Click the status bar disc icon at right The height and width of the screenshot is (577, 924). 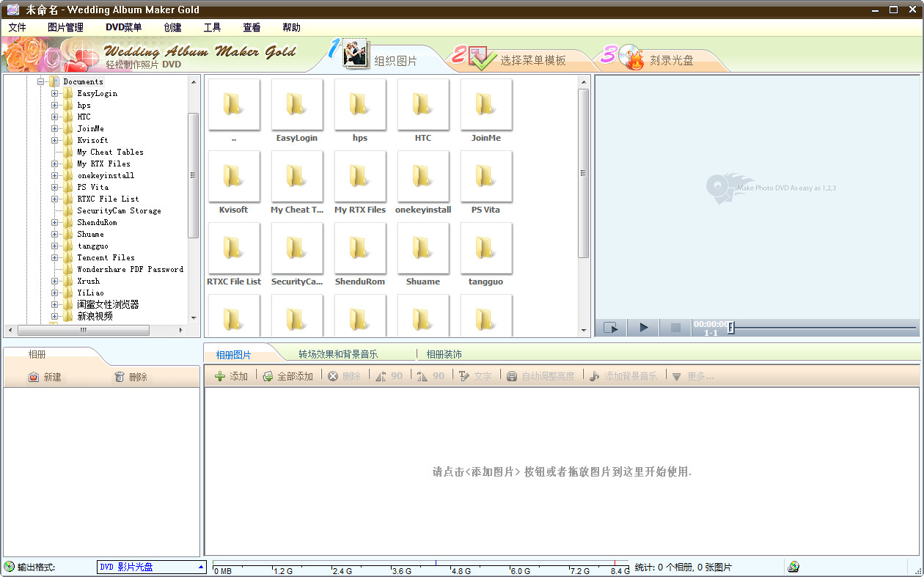pyautogui.click(x=793, y=567)
